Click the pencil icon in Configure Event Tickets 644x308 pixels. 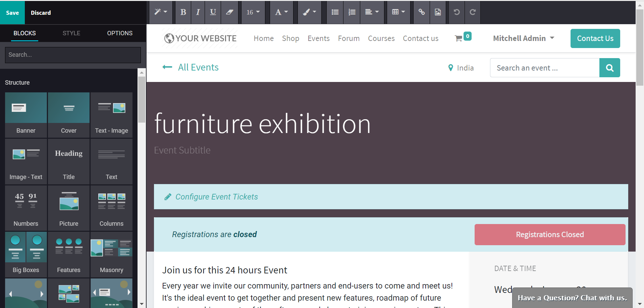point(168,197)
